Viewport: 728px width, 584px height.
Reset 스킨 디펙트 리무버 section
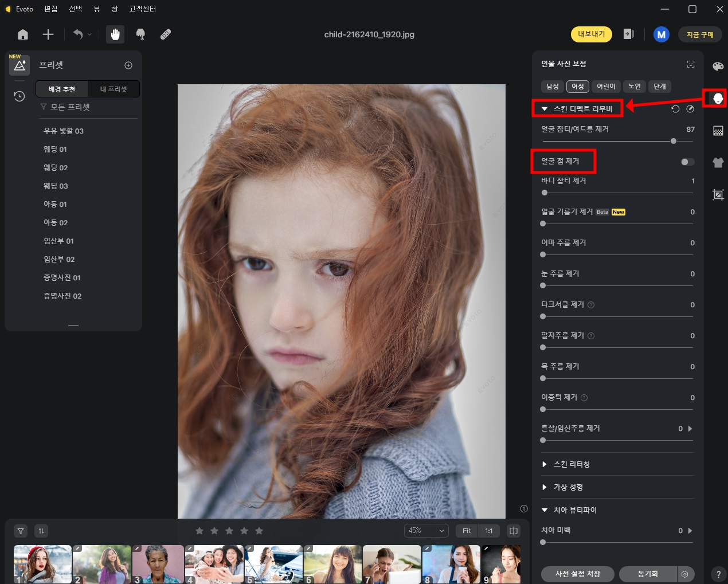point(675,109)
